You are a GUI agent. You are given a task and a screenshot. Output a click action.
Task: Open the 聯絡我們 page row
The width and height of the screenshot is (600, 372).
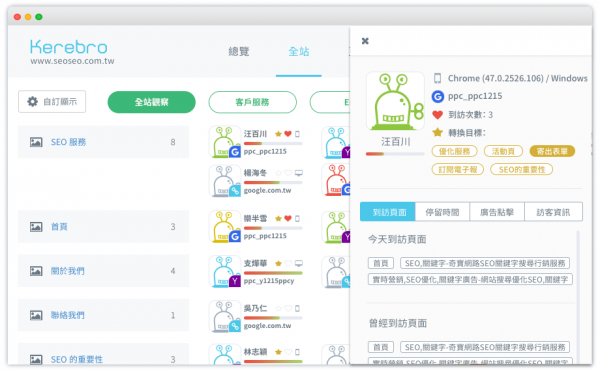pos(103,315)
